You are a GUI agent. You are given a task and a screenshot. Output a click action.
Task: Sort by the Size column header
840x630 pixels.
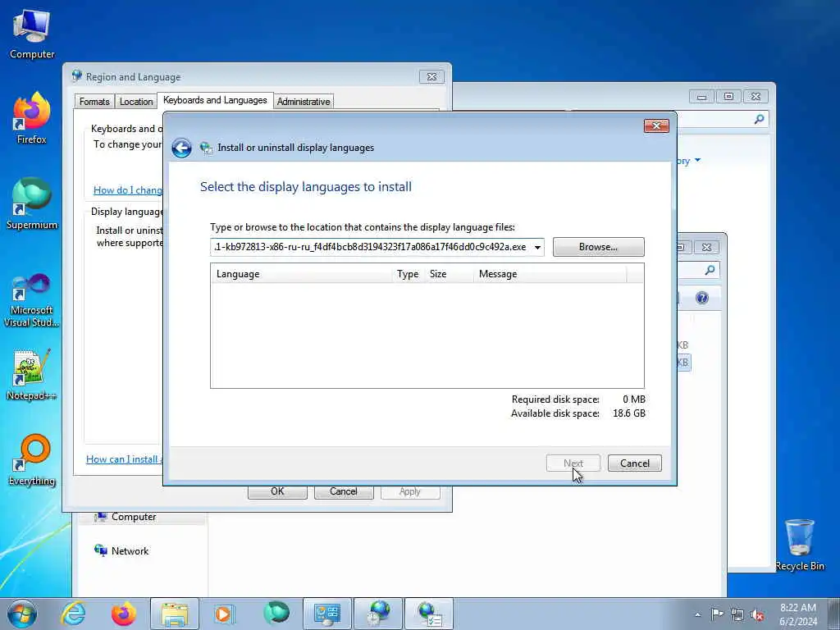(x=449, y=274)
